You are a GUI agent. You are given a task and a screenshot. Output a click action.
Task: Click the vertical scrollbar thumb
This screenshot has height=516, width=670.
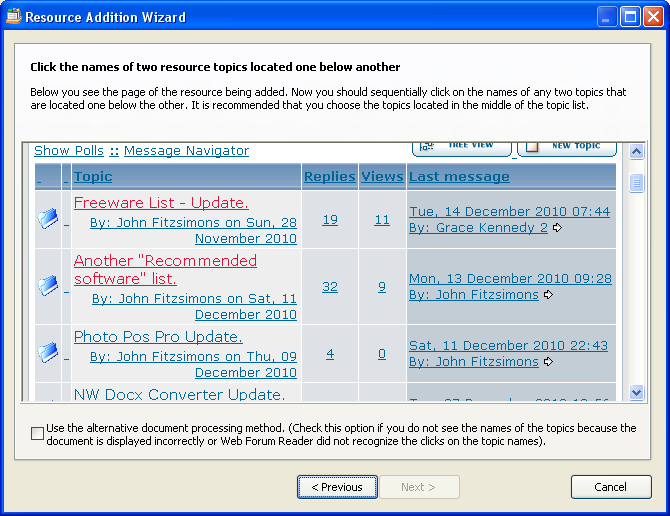click(636, 183)
